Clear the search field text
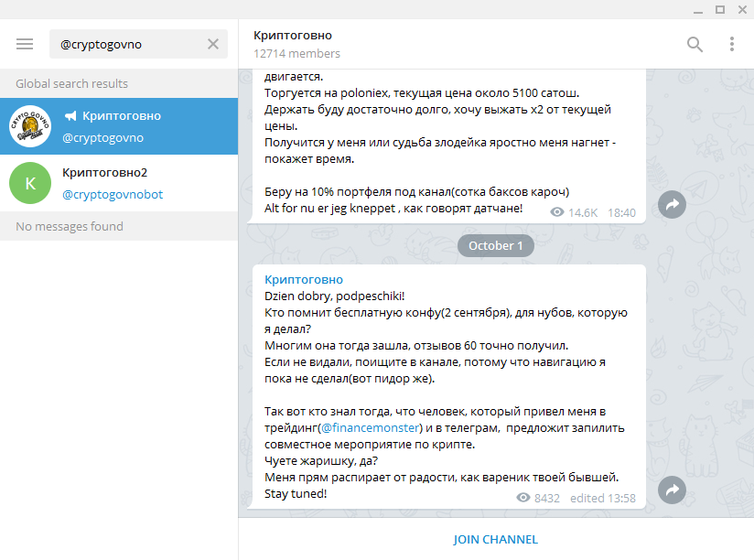Viewport: 754px width, 560px height. tap(213, 44)
